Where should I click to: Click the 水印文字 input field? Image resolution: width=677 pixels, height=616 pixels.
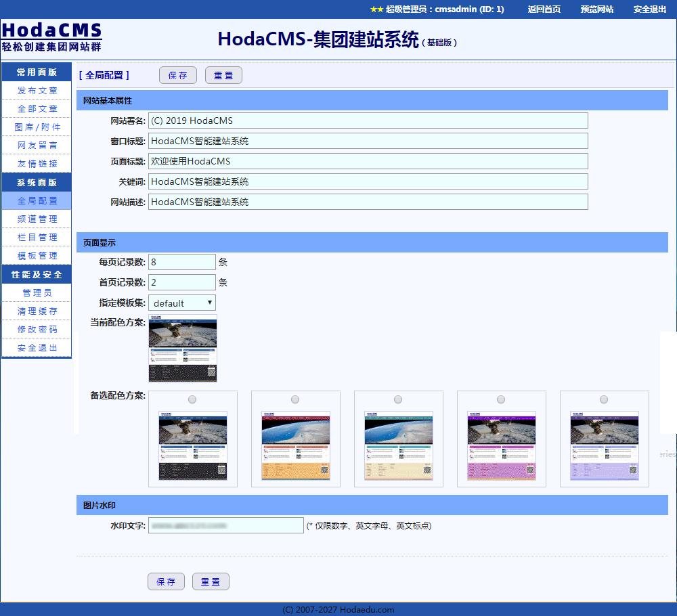(226, 525)
